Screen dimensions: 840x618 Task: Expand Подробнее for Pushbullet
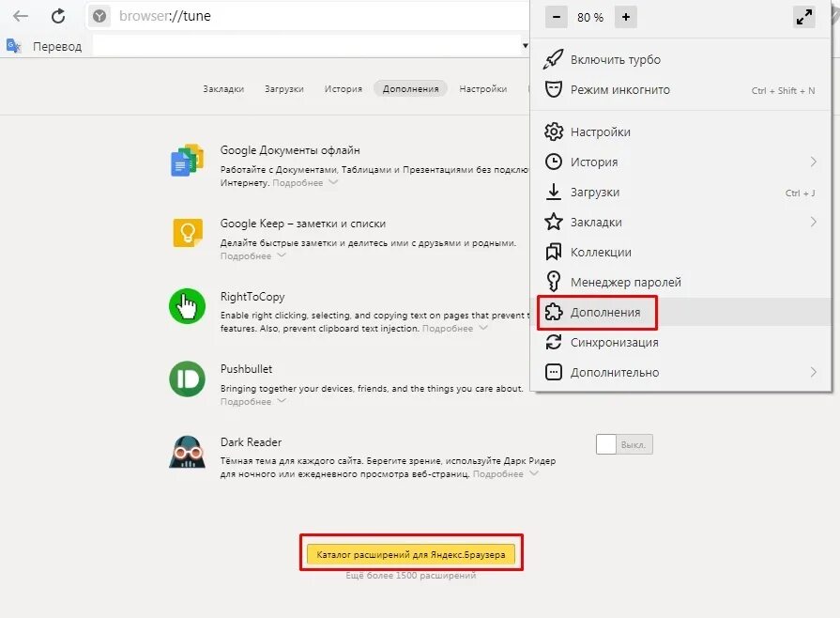coord(252,401)
